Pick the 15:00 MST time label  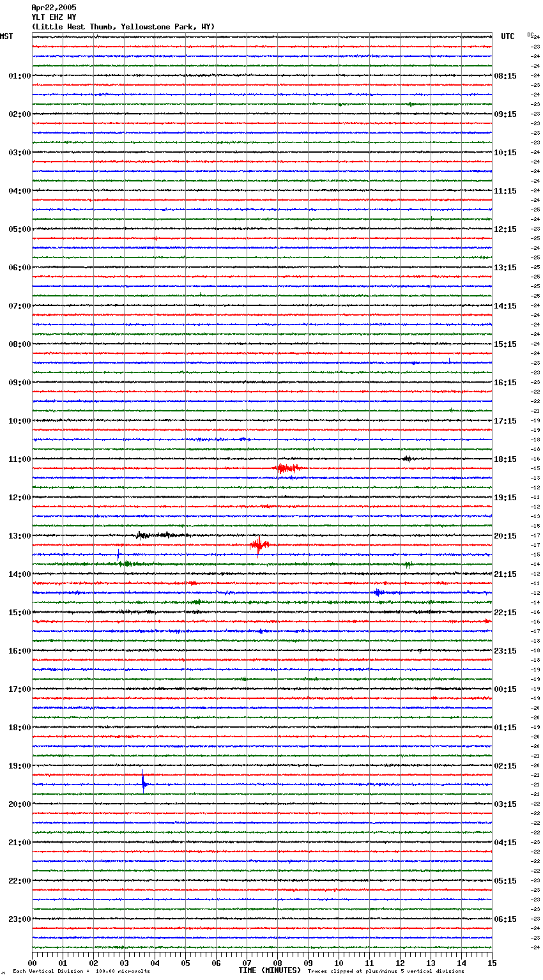click(19, 613)
